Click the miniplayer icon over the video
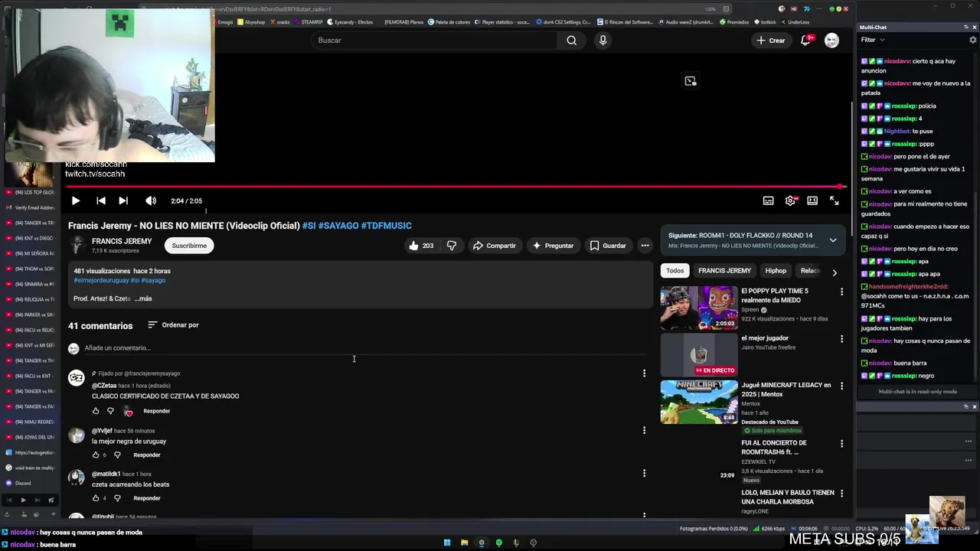This screenshot has width=980, height=551. [x=691, y=81]
